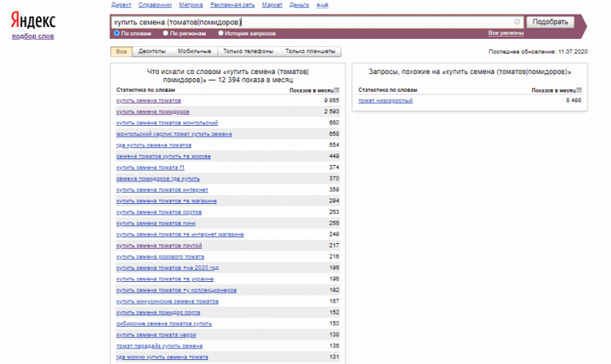The height and width of the screenshot is (364, 611).
Task: Click the impressions value '2 593'
Action: (332, 112)
